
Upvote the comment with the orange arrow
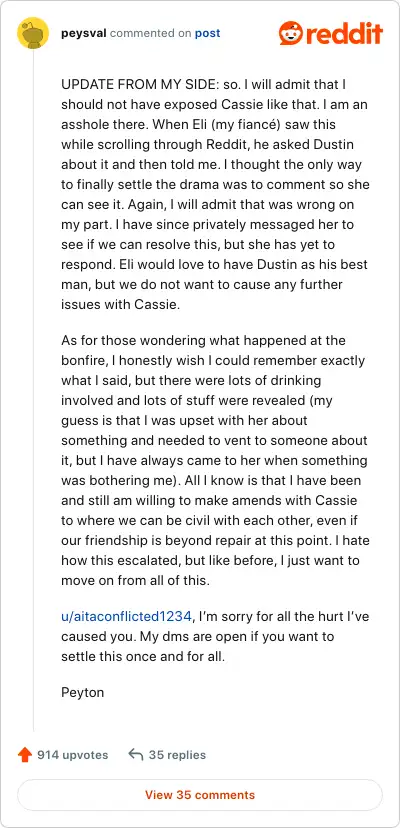24,755
